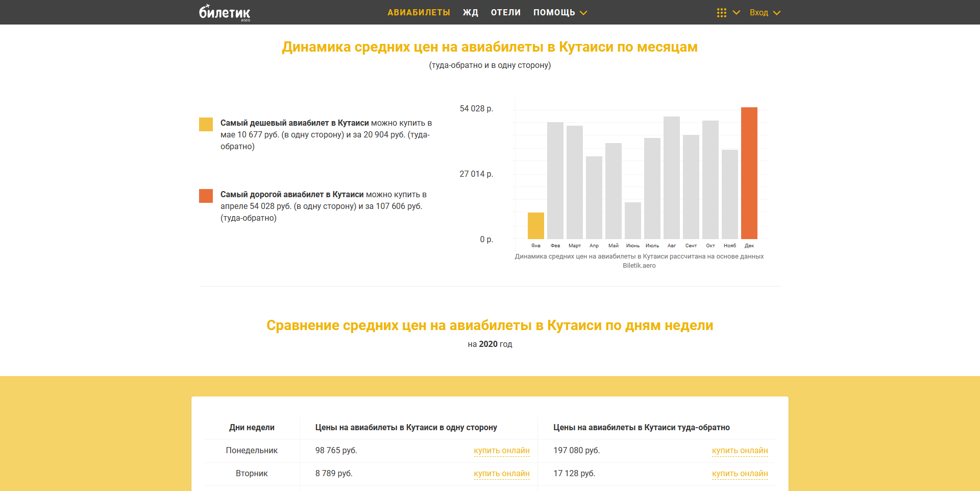Expand the Вход dropdown chevron
Image resolution: width=980 pixels, height=491 pixels.
[778, 12]
